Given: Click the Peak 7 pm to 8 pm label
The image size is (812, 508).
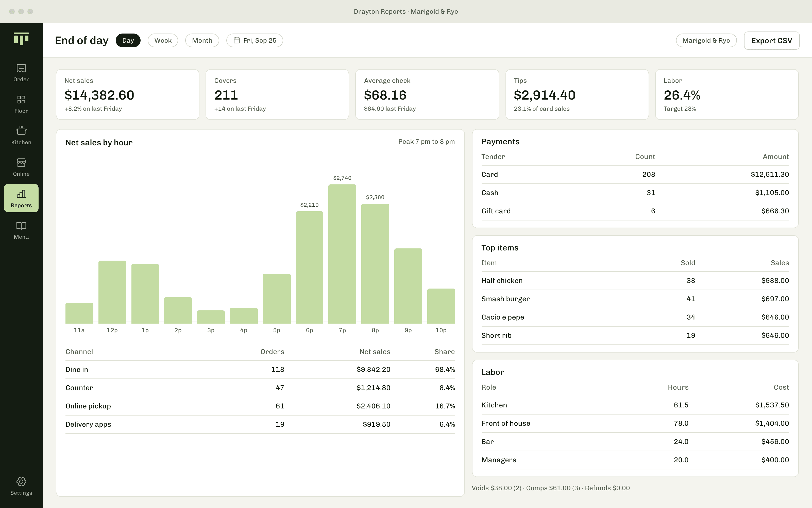Looking at the screenshot, I should click(x=427, y=141).
